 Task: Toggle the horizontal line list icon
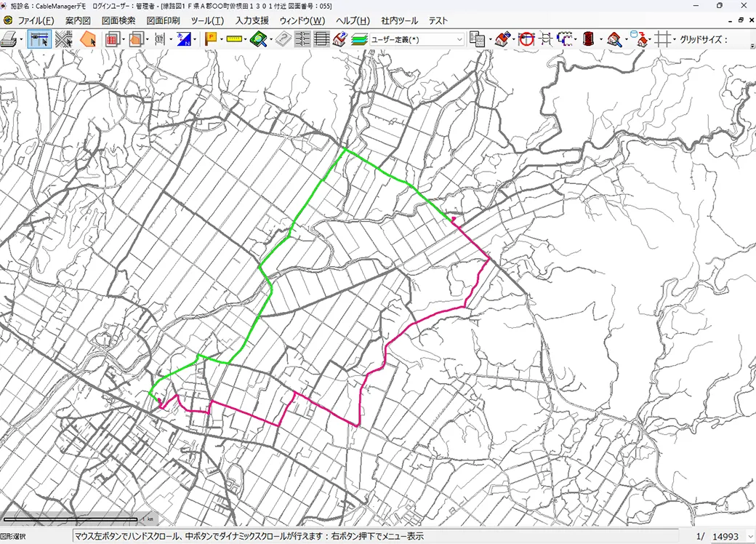point(321,39)
